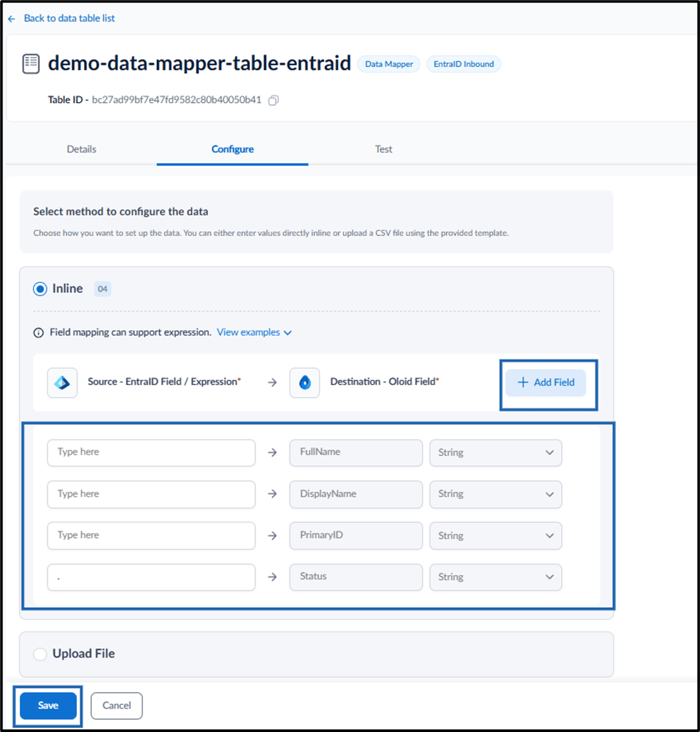Viewport: 700px width, 732px height.
Task: Select the Inline radio button
Action: (40, 289)
